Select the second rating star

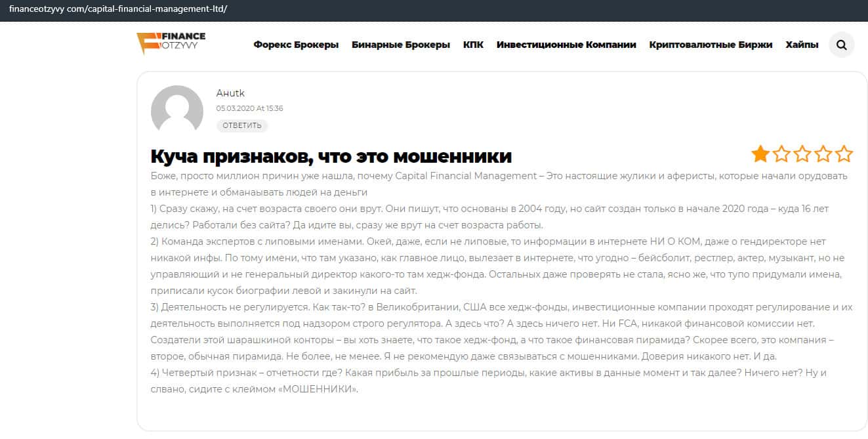781,154
